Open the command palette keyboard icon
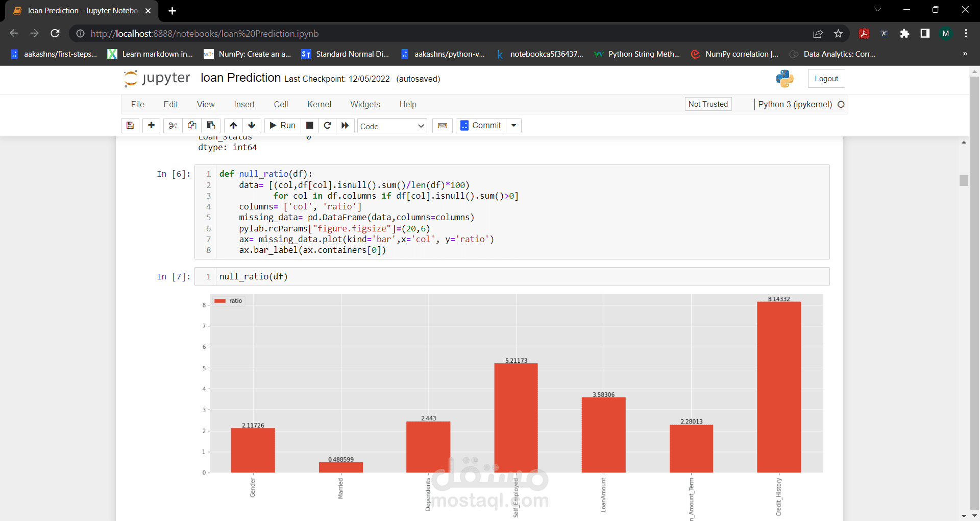 (442, 126)
